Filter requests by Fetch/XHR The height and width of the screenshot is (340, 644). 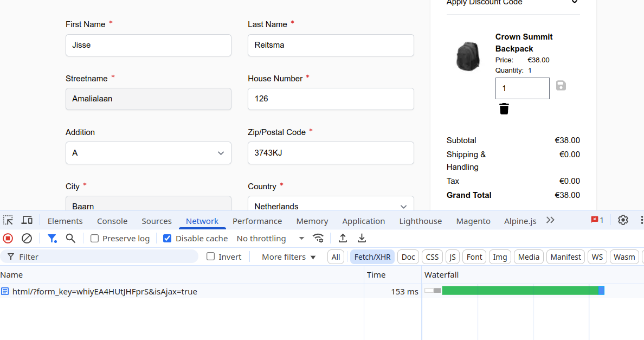point(372,257)
